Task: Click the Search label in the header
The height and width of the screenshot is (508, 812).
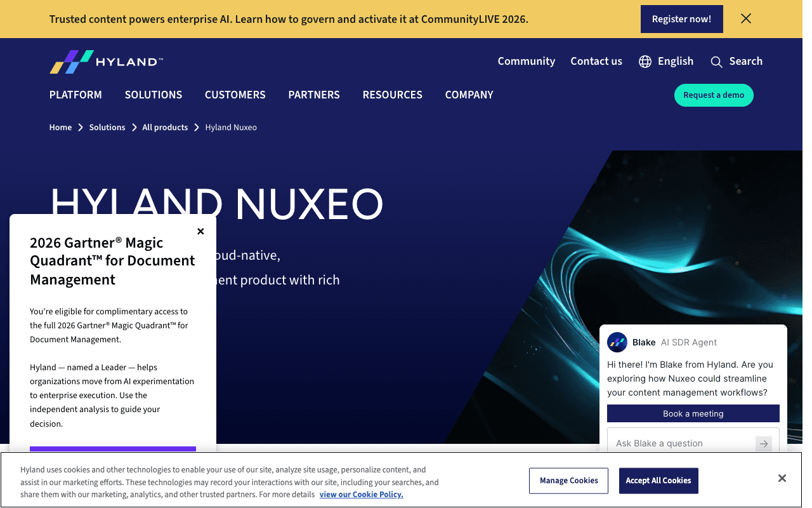Action: point(746,62)
